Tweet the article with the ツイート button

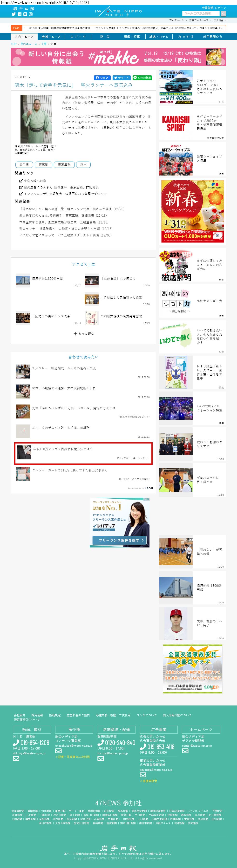pyautogui.click(x=121, y=78)
